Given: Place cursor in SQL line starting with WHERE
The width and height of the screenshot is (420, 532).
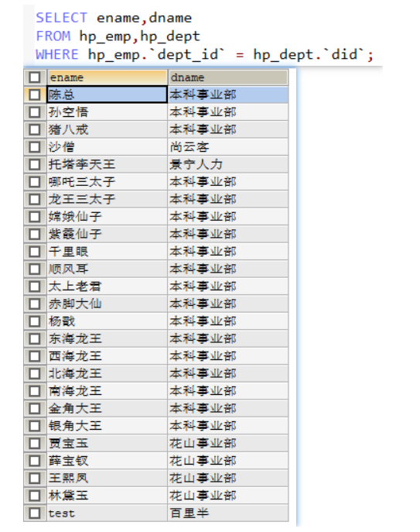Looking at the screenshot, I should pos(204,55).
